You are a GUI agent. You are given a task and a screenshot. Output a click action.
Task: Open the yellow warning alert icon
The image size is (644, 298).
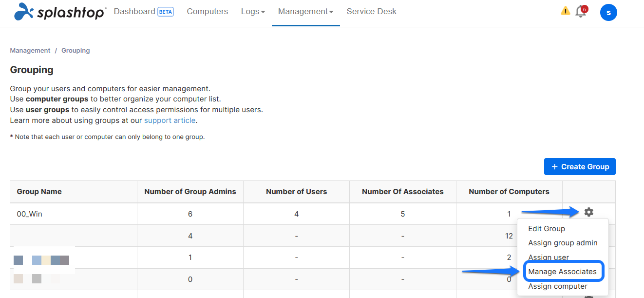click(x=565, y=11)
